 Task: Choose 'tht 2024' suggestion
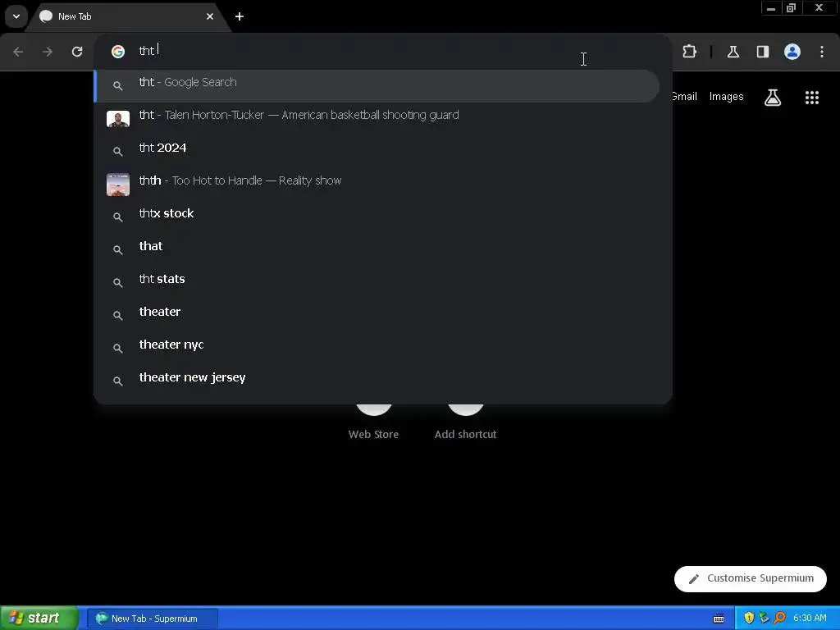pyautogui.click(x=377, y=151)
